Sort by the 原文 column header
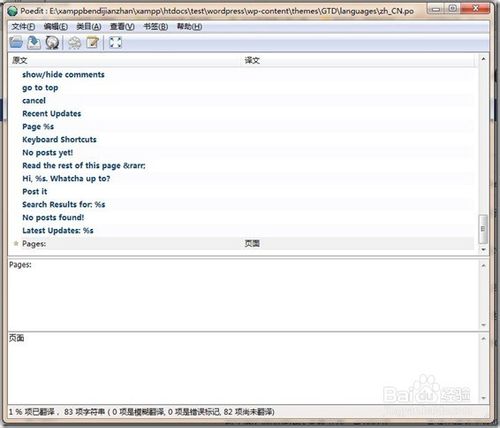This screenshot has width=500, height=428. click(x=126, y=60)
